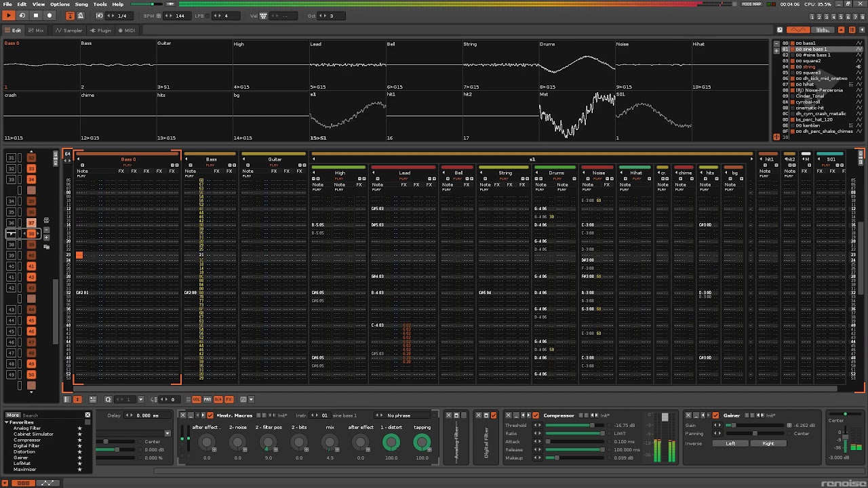This screenshot has width=868, height=488.
Task: Remove the Compressor device
Action: (x=508, y=415)
